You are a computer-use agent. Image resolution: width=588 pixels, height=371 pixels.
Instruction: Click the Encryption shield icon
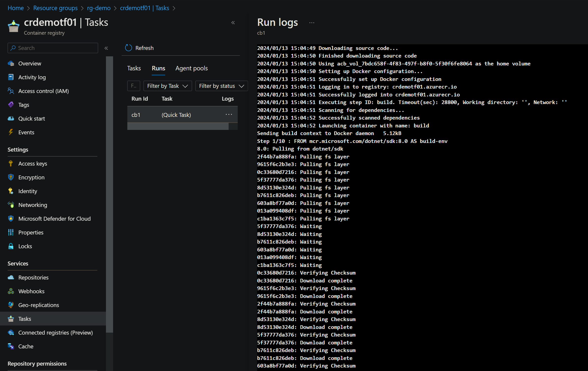tap(11, 177)
